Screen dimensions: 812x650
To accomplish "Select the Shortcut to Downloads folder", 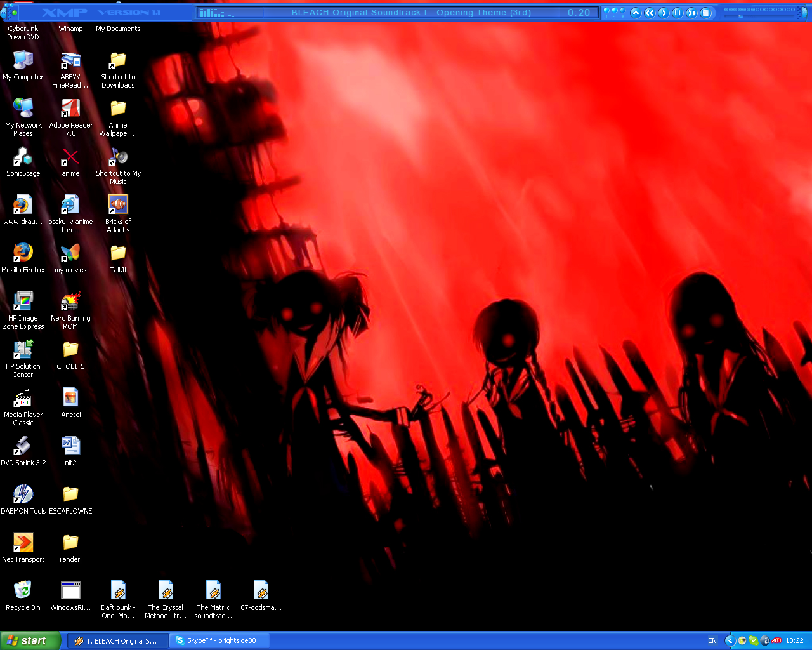I will [118, 69].
